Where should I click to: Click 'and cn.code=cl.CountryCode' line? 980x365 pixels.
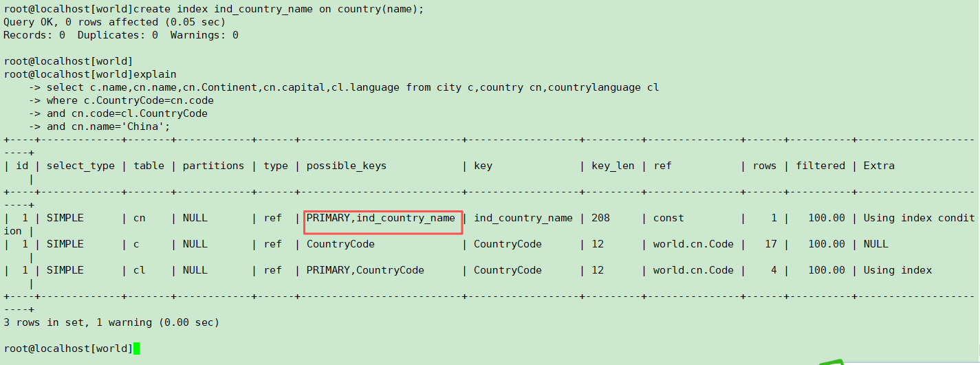(x=127, y=113)
